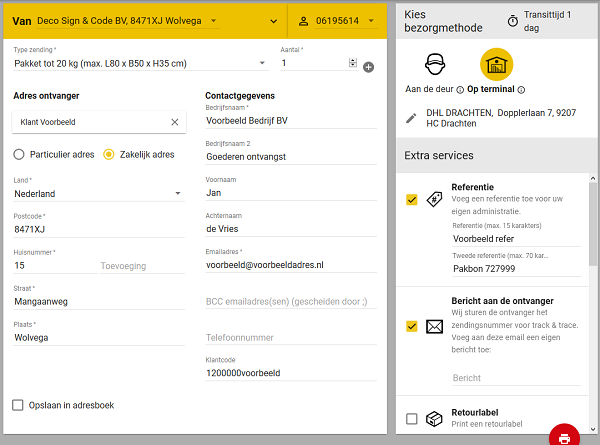The height and width of the screenshot is (445, 600).
Task: Click the Postcode field with 8471XJ
Action: (x=99, y=230)
